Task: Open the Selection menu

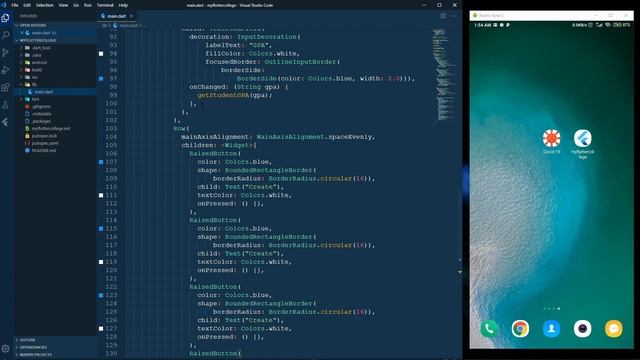Action: coord(45,5)
